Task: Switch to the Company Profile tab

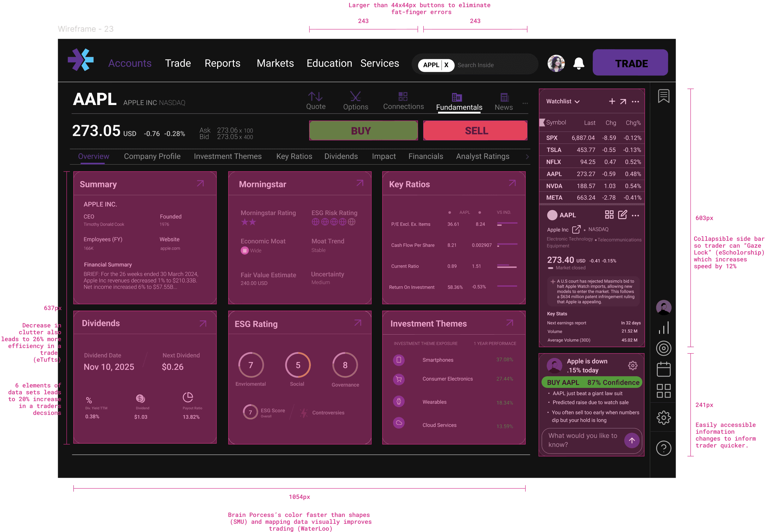Action: pos(152,156)
